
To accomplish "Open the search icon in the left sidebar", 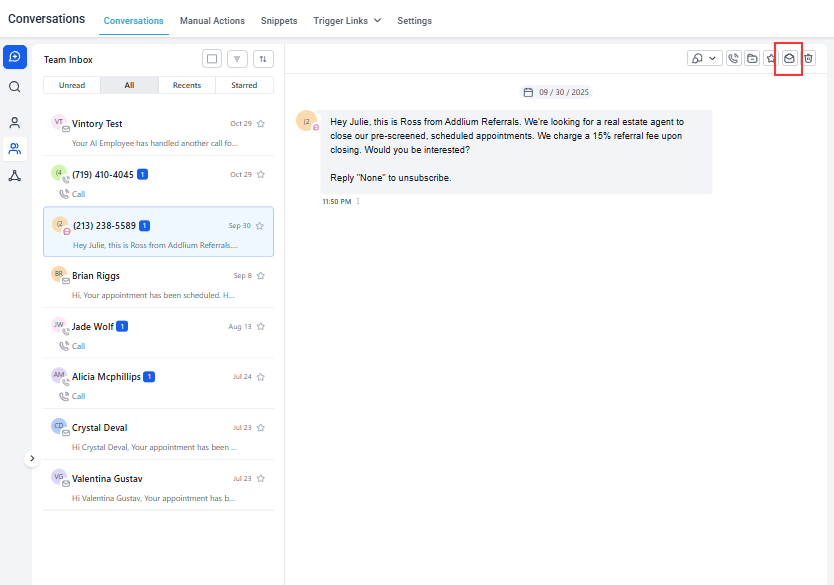I will coord(15,87).
